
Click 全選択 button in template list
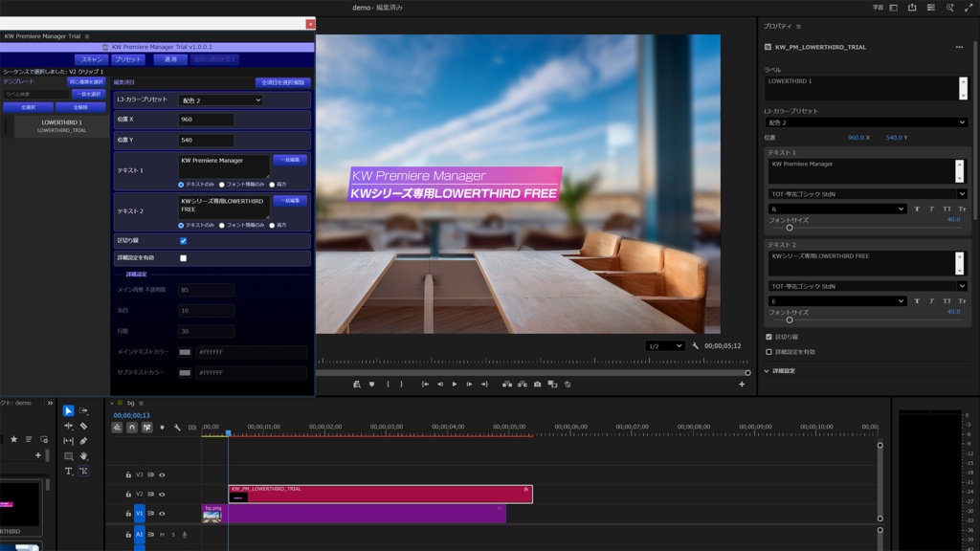28,107
